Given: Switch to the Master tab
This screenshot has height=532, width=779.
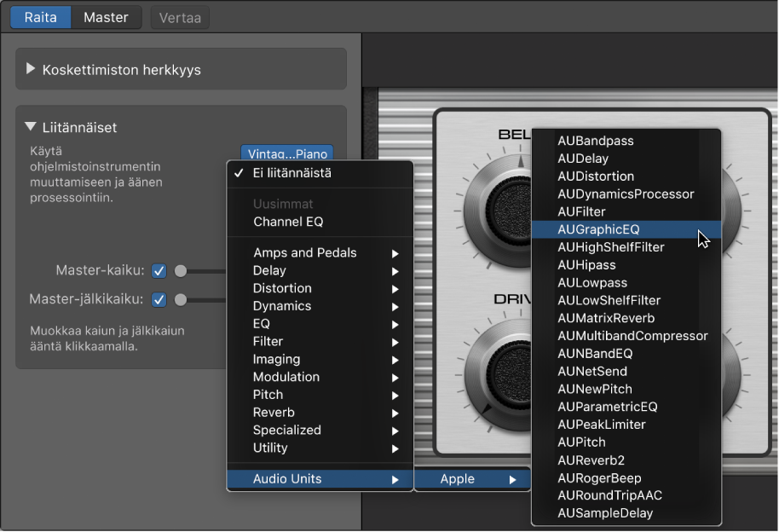Looking at the screenshot, I should [106, 17].
